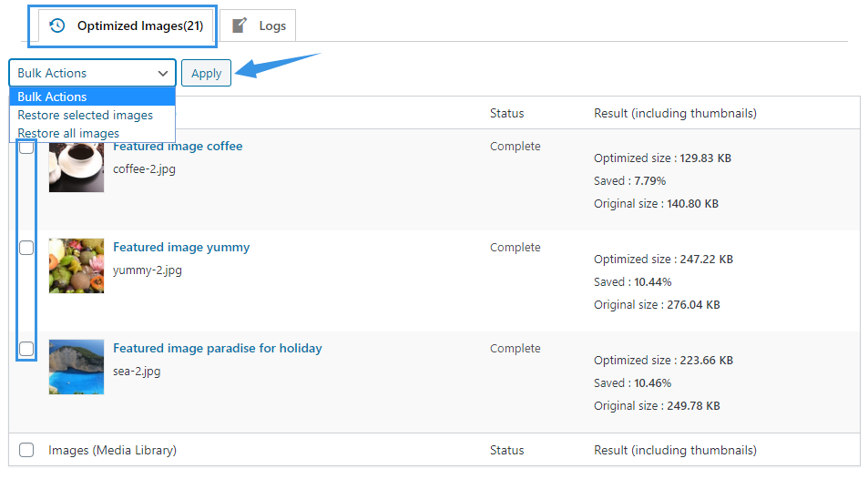Click the pencil notepad icon beside Logs
The image size is (868, 479).
coord(240,25)
